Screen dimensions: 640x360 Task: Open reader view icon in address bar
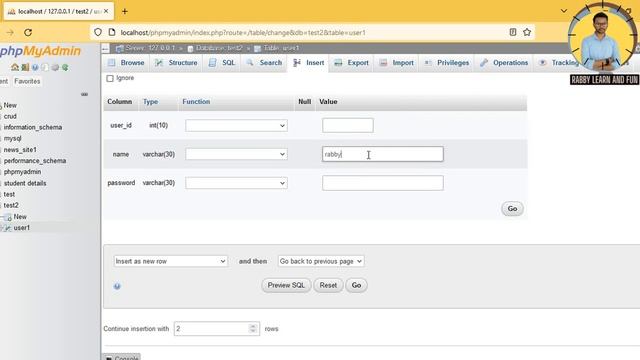pyautogui.click(x=513, y=32)
